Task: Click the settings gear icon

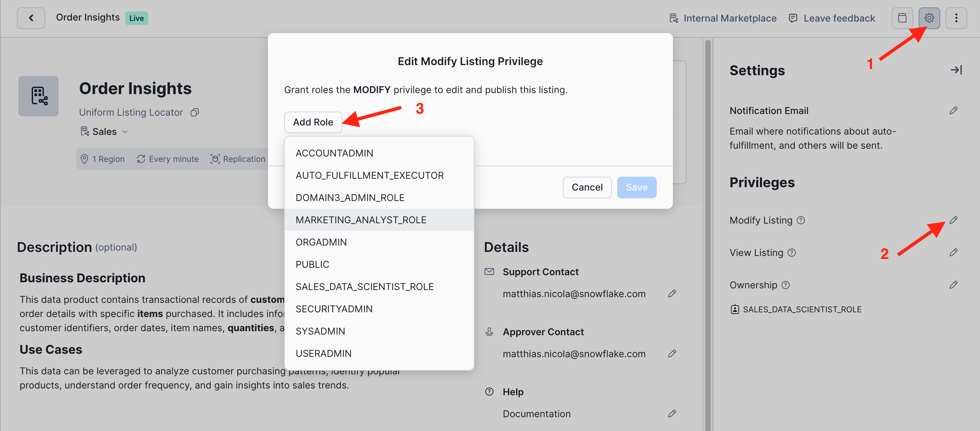Action: click(x=929, y=18)
